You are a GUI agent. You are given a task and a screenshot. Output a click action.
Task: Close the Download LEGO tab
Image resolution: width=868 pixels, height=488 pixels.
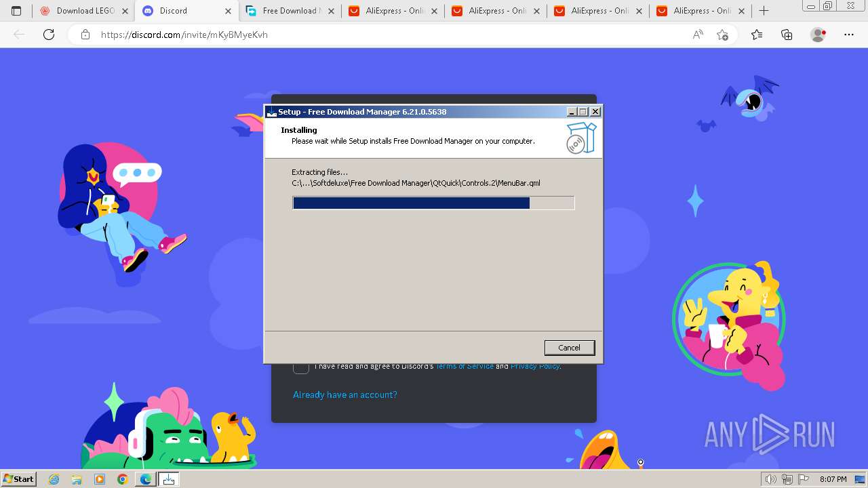click(125, 11)
